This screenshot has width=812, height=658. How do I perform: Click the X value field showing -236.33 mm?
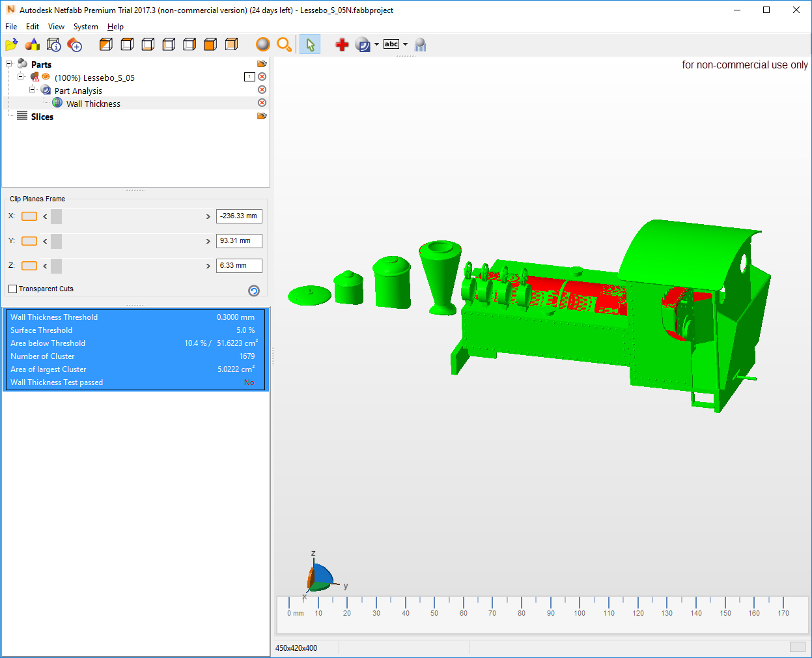[239, 216]
